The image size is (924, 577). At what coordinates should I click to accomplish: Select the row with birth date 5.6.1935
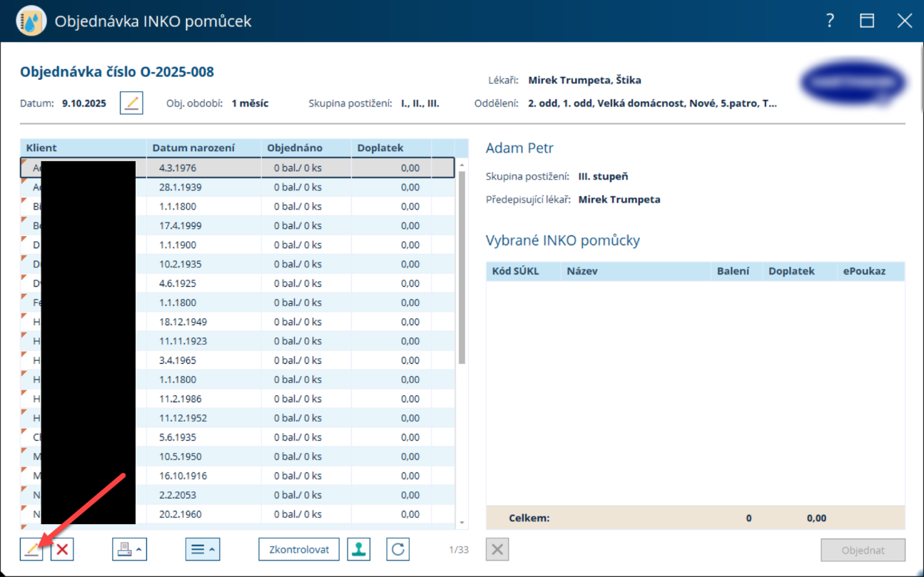click(238, 437)
